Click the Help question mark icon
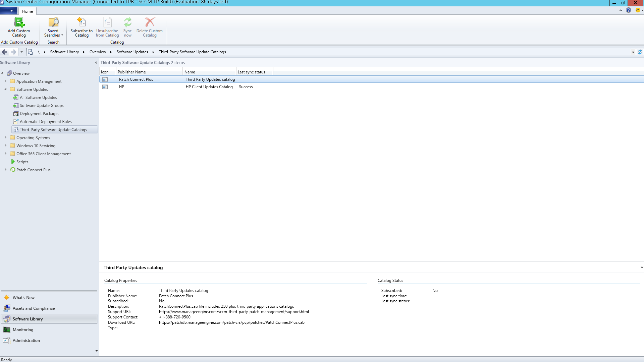Image resolution: width=644 pixels, height=362 pixels. (629, 10)
